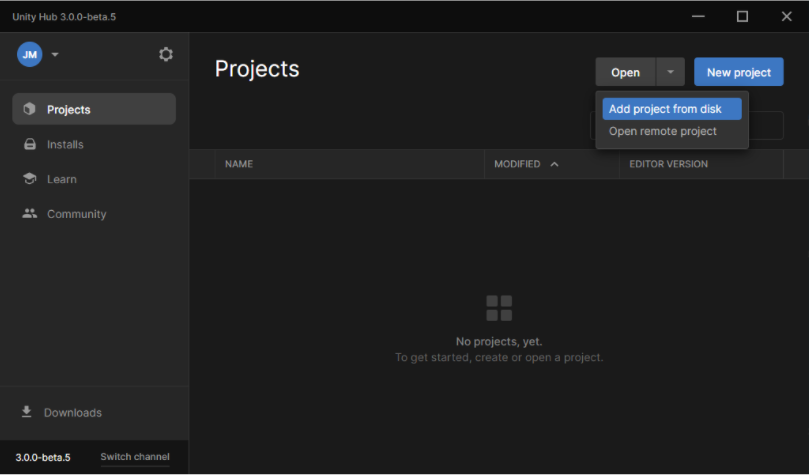Close the Unity Hub window
The width and height of the screenshot is (809, 475).
pos(786,16)
